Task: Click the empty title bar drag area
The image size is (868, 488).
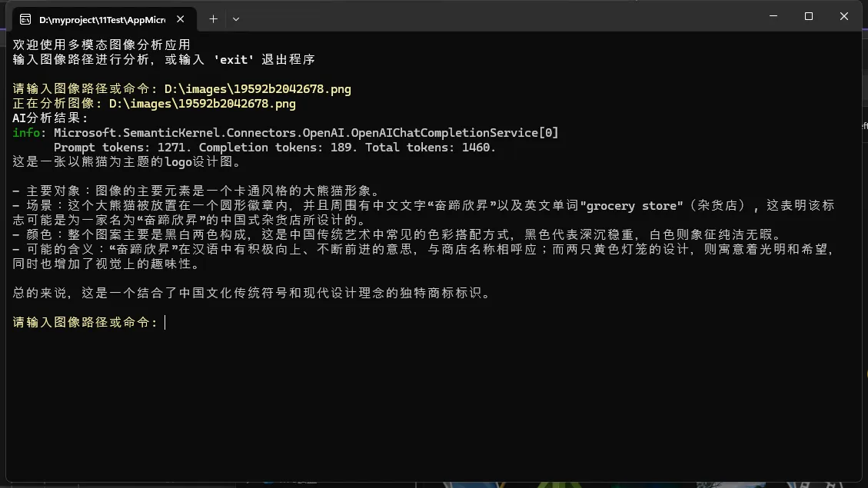Action: 500,17
